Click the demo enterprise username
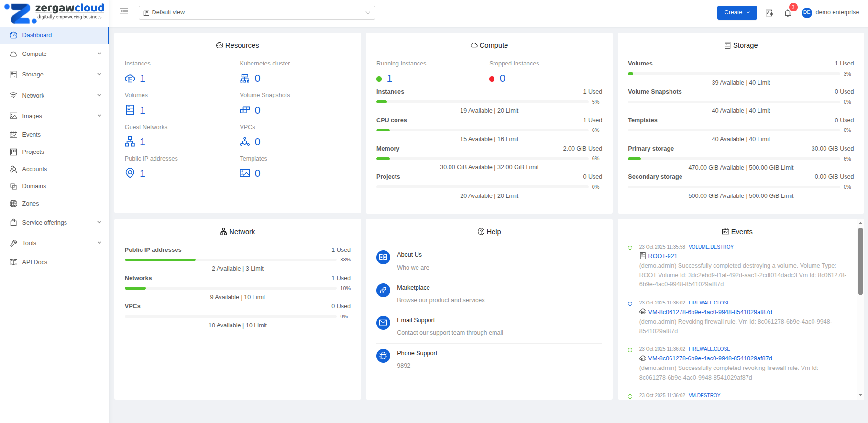 pos(837,12)
